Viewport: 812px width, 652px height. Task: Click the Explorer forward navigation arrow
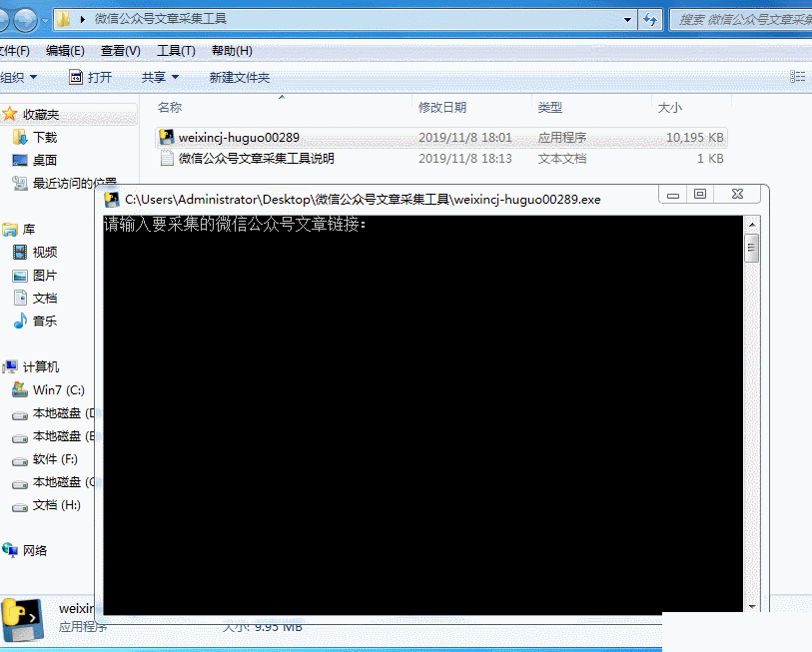(x=25, y=20)
